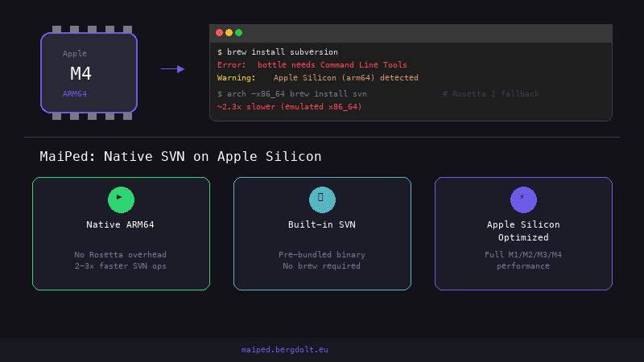Click 'Full M1/M2/M3/M4' text
This screenshot has height=362, width=644.
[523, 254]
